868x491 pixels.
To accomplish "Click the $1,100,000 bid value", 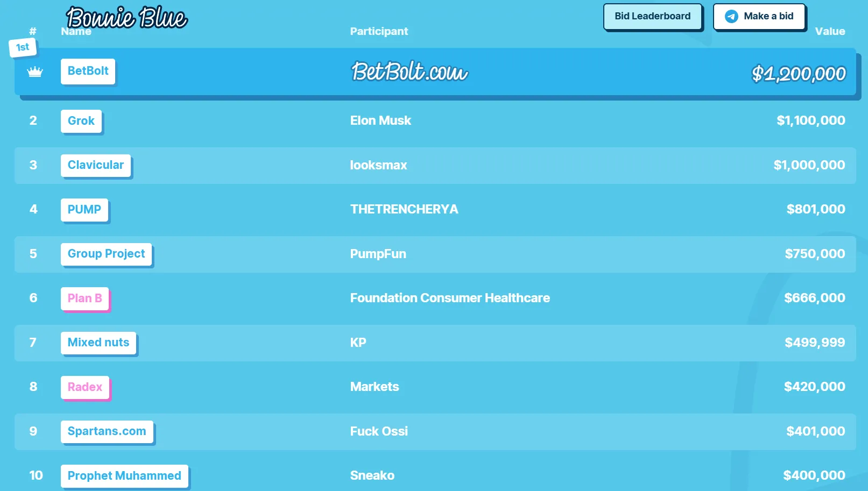I will tap(811, 120).
